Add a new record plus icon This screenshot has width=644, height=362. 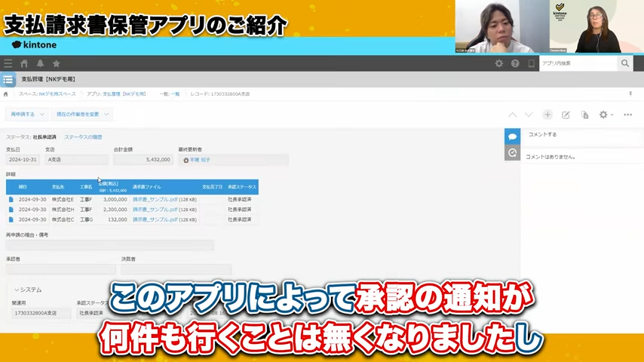pos(547,115)
